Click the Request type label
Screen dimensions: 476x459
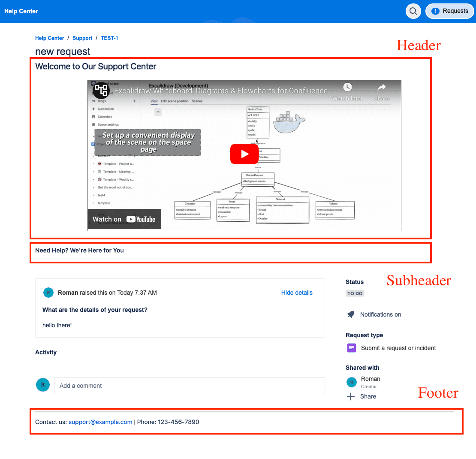coord(364,335)
